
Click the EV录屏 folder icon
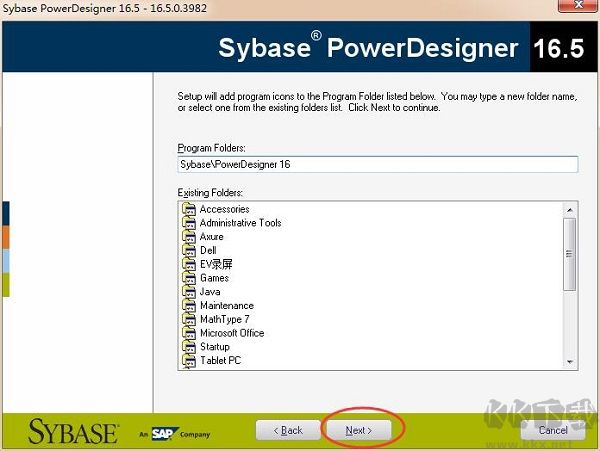point(189,264)
